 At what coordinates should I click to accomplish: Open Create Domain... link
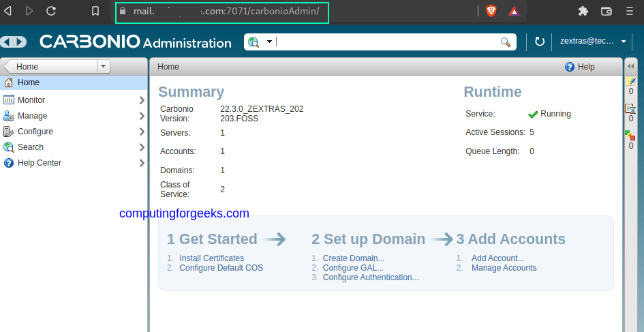[354, 258]
